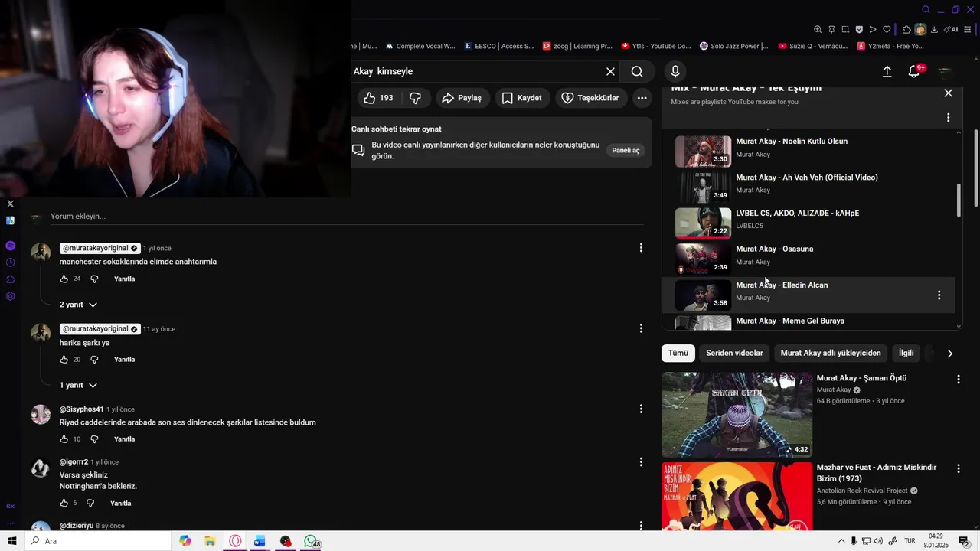This screenshot has height=551, width=980.
Task: Open options for Şaman Öptü video
Action: point(958,380)
